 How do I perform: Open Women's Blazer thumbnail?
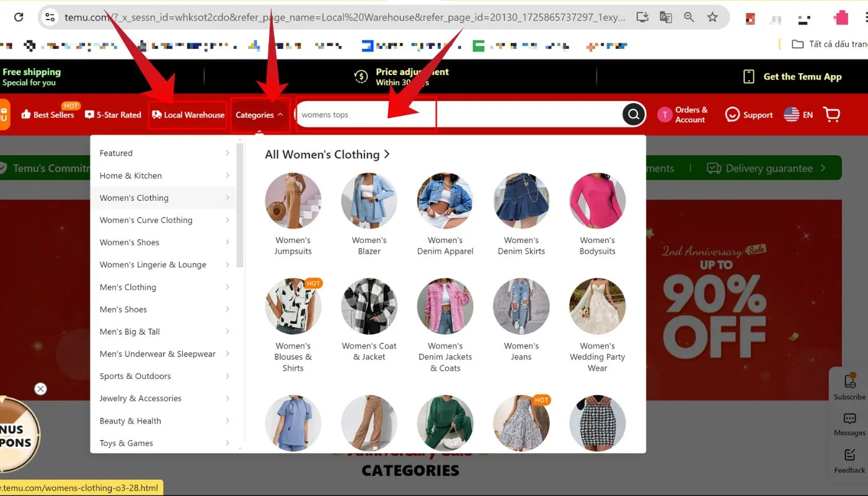click(x=369, y=201)
